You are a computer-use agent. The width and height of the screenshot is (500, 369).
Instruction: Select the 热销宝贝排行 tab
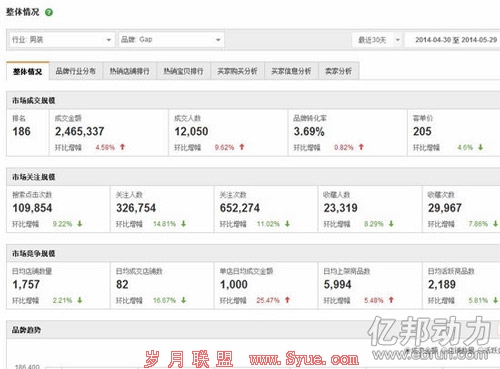[x=183, y=71]
